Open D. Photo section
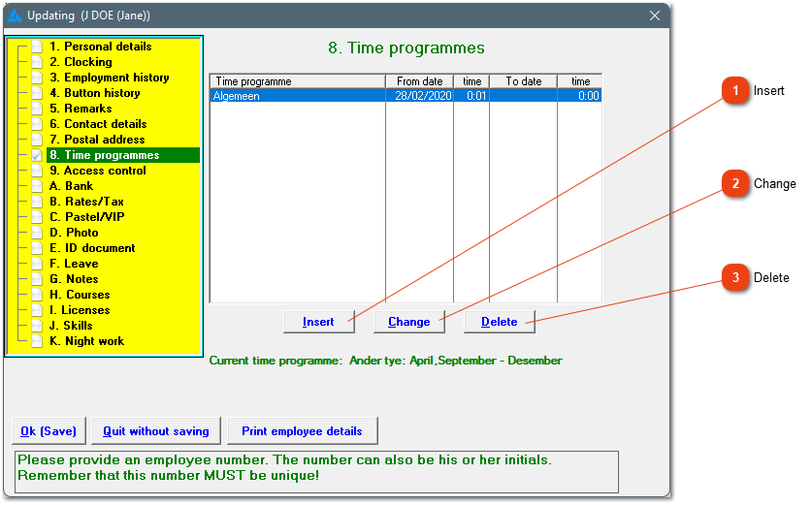 coord(74,233)
